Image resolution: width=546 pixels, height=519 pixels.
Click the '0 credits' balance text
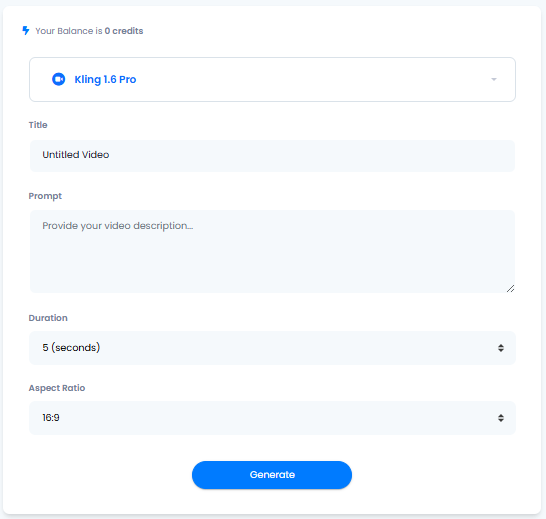point(124,31)
